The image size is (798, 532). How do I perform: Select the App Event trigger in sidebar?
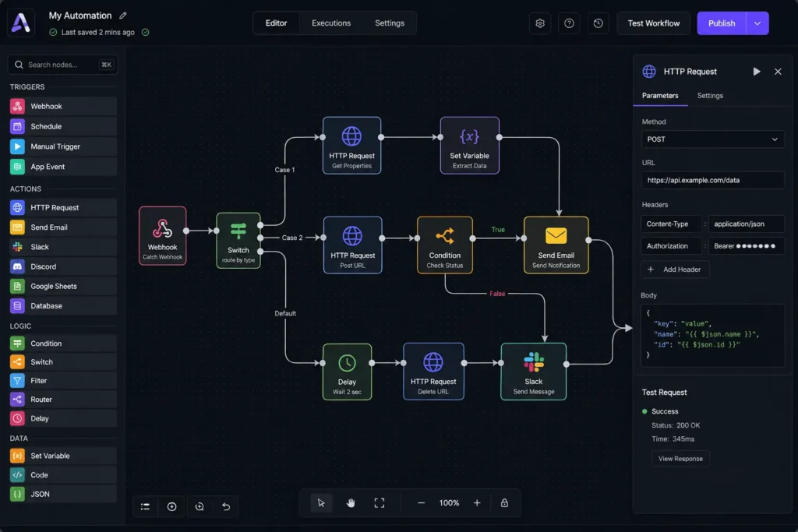click(x=63, y=167)
